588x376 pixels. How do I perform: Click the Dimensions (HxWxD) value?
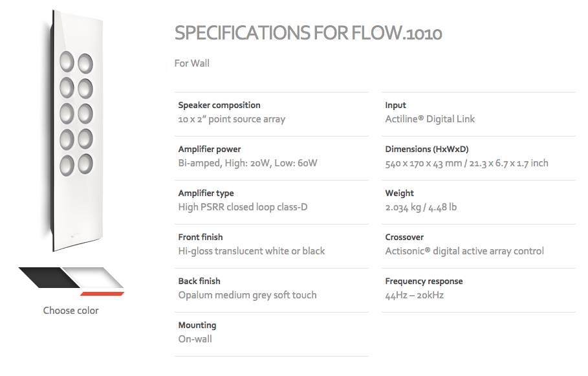pos(466,163)
